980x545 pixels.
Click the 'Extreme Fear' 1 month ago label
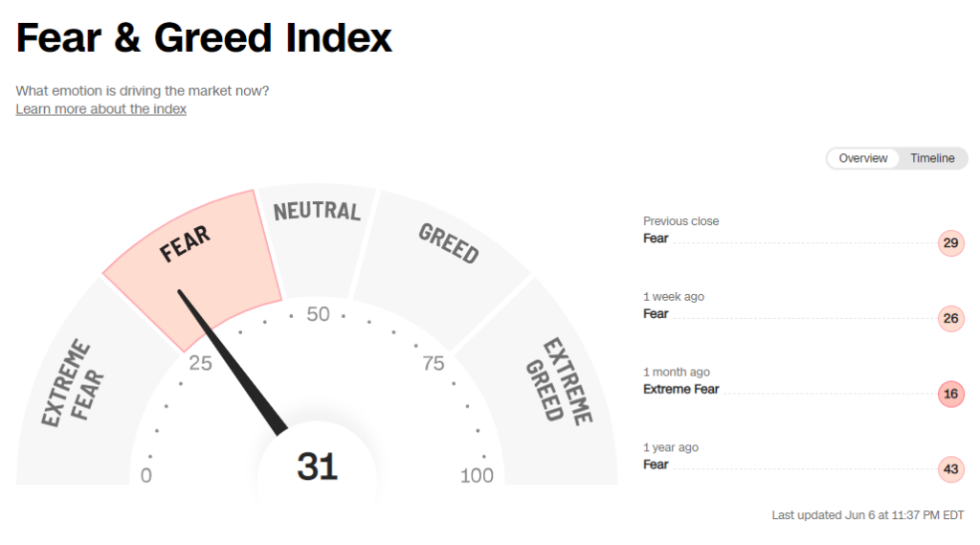tap(680, 389)
